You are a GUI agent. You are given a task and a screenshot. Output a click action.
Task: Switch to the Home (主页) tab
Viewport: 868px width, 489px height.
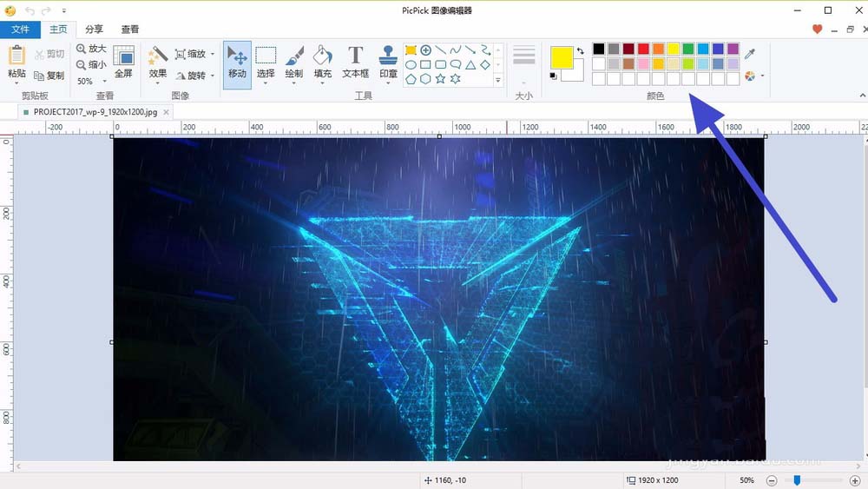tap(58, 30)
